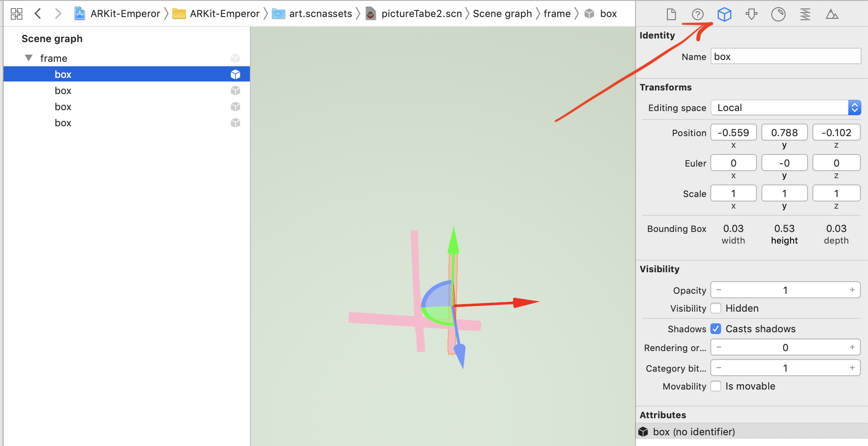
Task: Toggle the Hidden visibility checkbox
Action: pyautogui.click(x=716, y=308)
